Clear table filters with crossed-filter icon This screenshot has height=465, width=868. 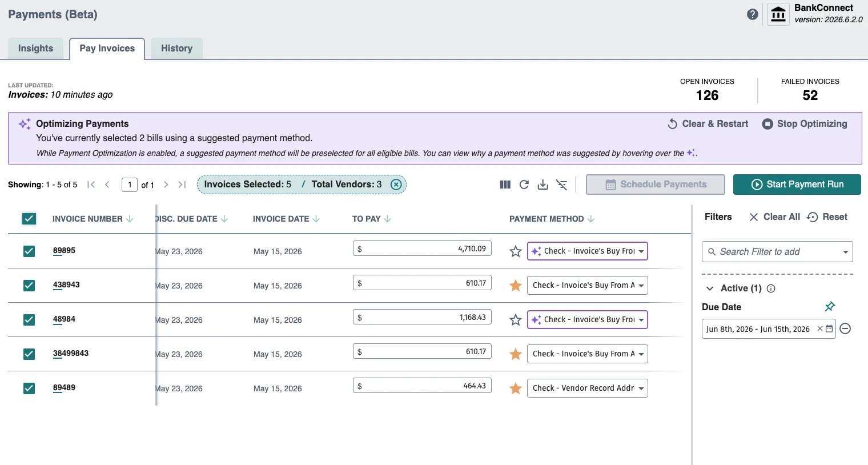click(562, 185)
